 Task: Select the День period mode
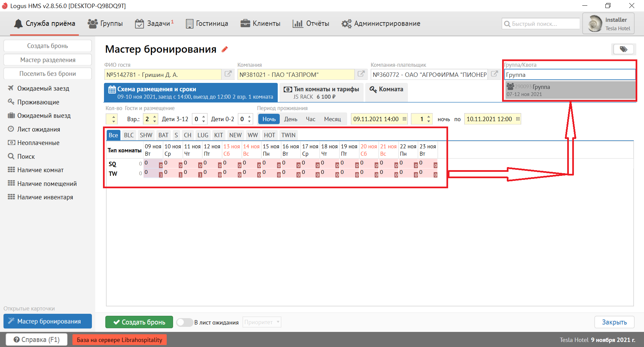point(290,119)
